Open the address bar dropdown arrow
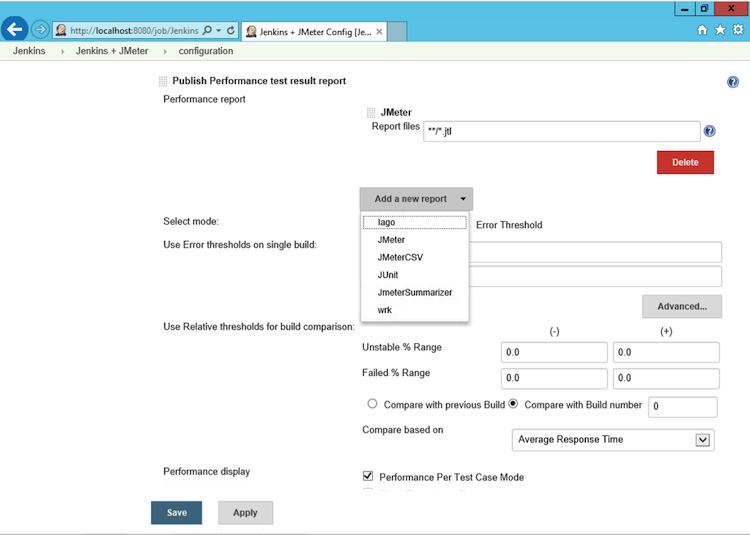 pyautogui.click(x=219, y=30)
